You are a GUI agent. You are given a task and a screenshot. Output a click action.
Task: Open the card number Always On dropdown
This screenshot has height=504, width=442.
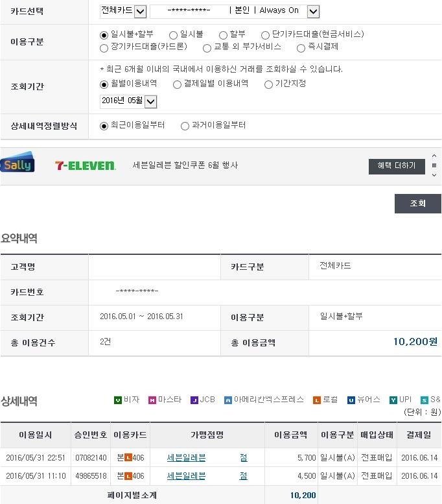tap(312, 11)
